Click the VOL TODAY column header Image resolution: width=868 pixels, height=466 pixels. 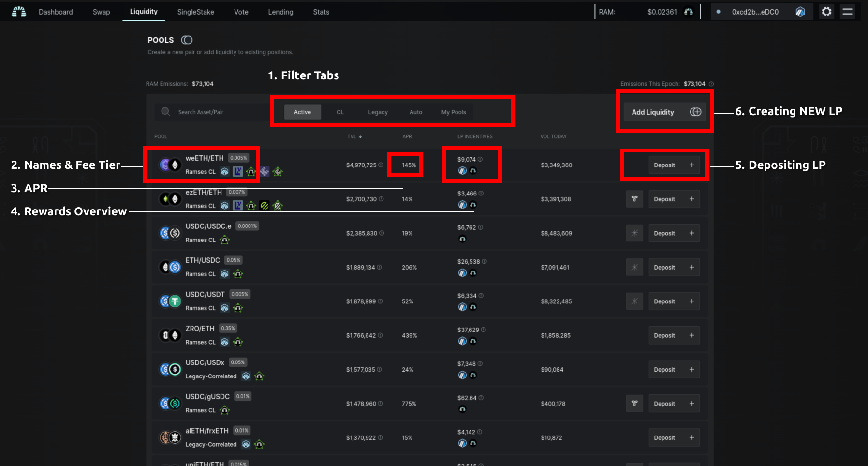[x=553, y=136]
